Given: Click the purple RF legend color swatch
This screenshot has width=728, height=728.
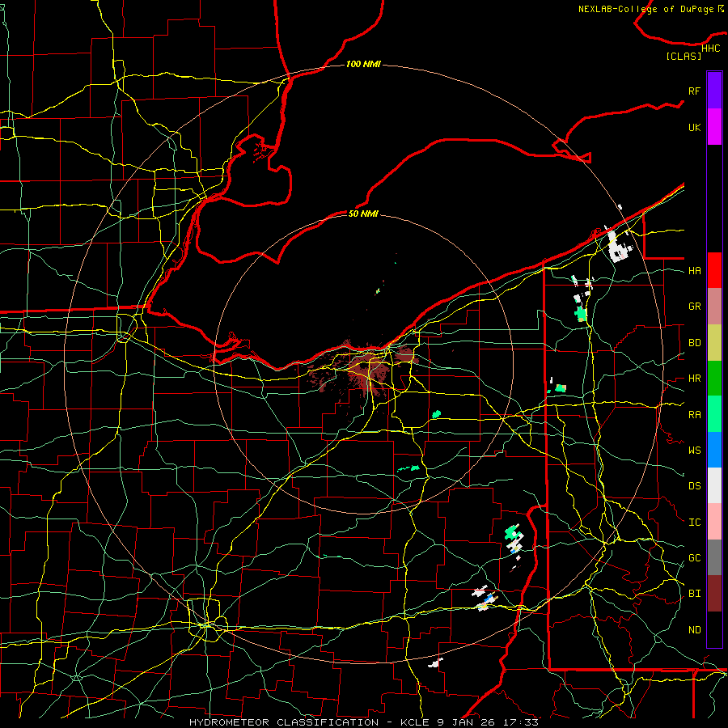Looking at the screenshot, I should (x=714, y=90).
